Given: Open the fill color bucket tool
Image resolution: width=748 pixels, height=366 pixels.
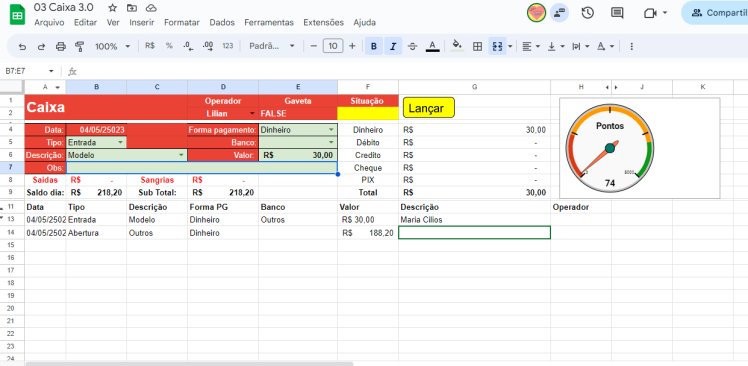Looking at the screenshot, I should pyautogui.click(x=457, y=46).
